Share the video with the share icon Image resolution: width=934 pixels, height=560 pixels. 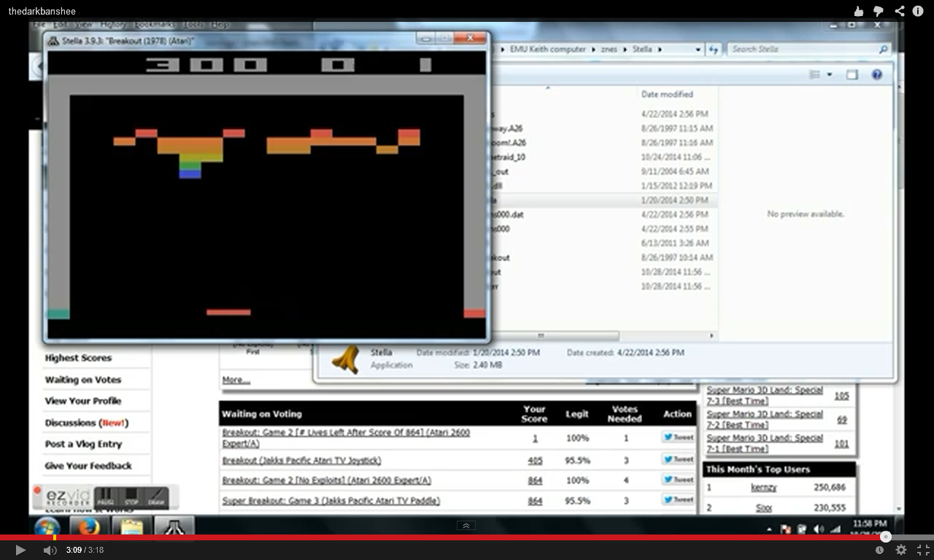[900, 11]
